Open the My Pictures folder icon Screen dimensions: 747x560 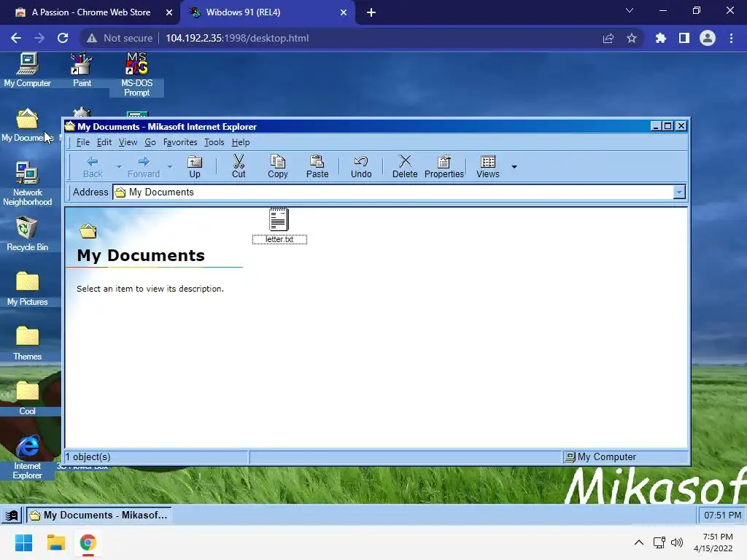tap(27, 289)
